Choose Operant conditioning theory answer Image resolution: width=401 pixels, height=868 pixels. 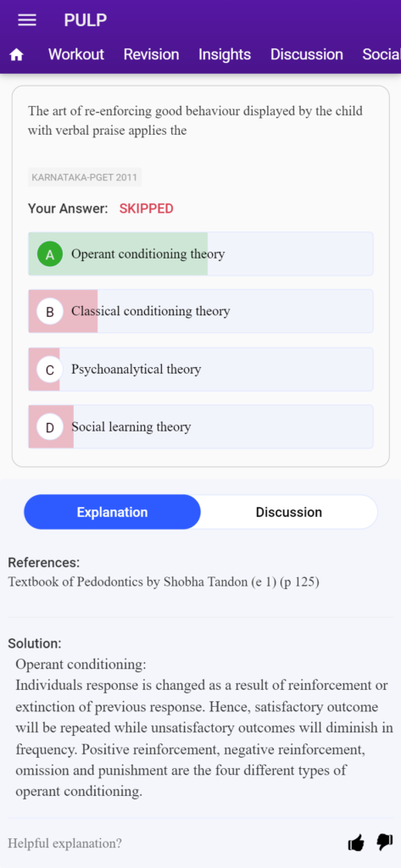point(200,254)
